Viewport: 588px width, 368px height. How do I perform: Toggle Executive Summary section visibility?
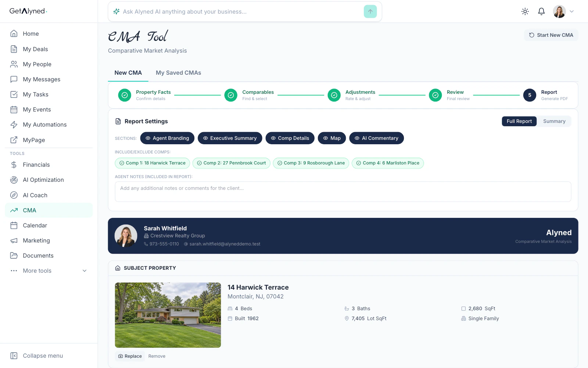click(x=230, y=138)
